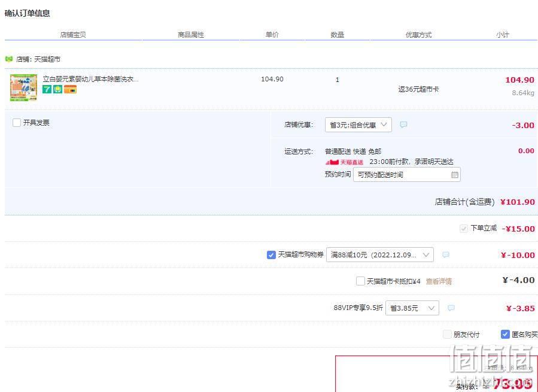Click the ¥-3.85 VIP discount amount
Image resolution: width=538 pixels, height=392 pixels.
click(521, 308)
